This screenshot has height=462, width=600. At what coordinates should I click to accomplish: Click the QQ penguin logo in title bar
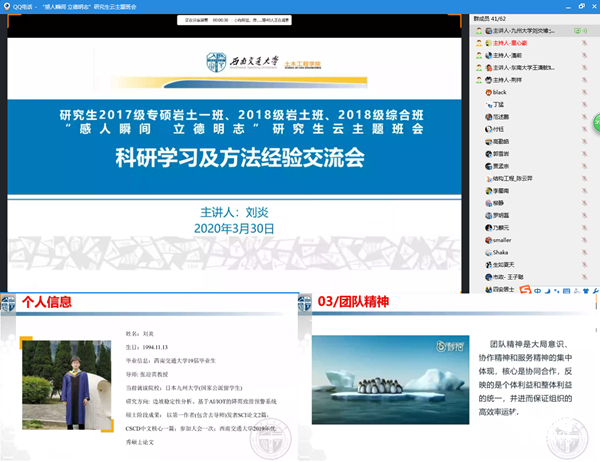[x=8, y=6]
